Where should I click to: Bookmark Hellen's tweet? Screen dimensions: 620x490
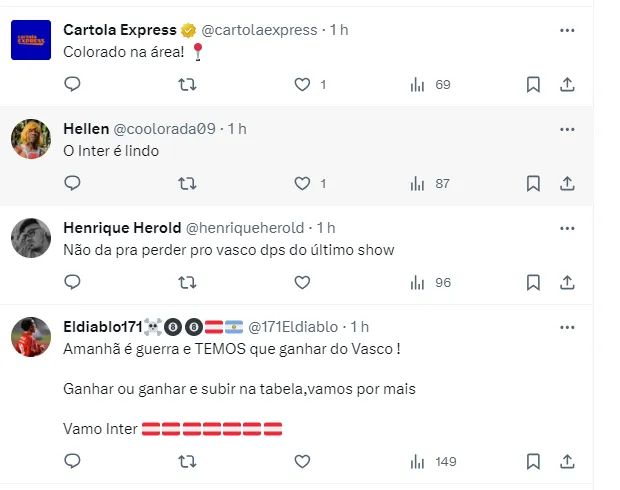pyautogui.click(x=534, y=184)
